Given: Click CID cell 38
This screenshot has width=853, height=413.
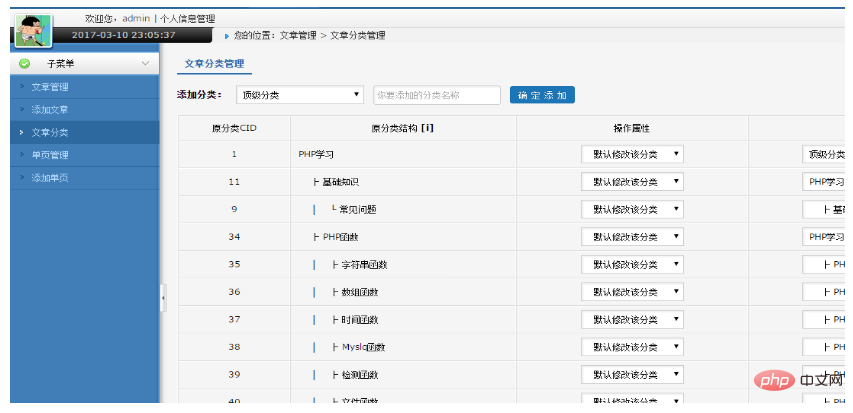Looking at the screenshot, I should (x=234, y=347).
